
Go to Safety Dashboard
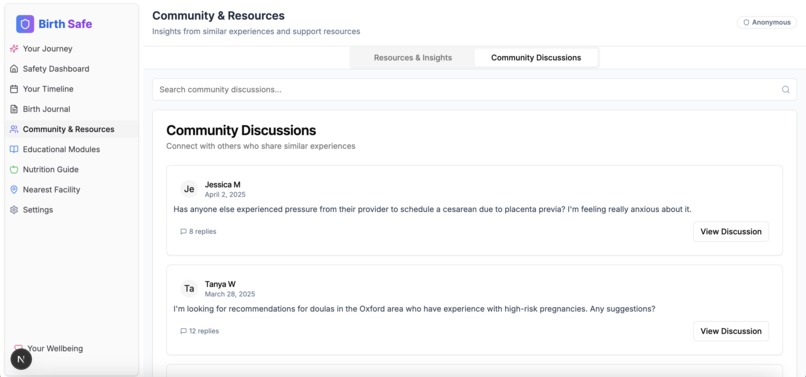(72, 69)
